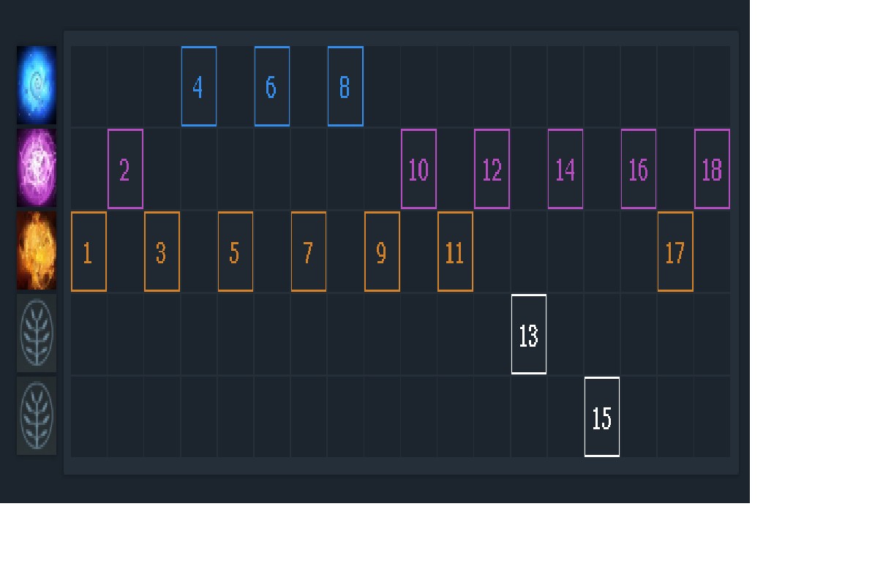
Task: Click the orange level 9 skill cell
Action: (382, 252)
